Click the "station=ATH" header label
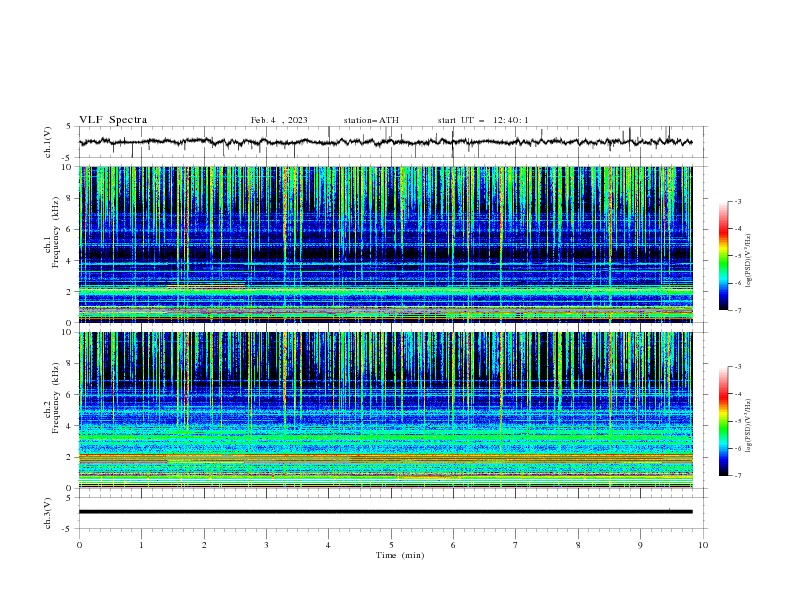The height and width of the screenshot is (612, 792). pos(371,120)
